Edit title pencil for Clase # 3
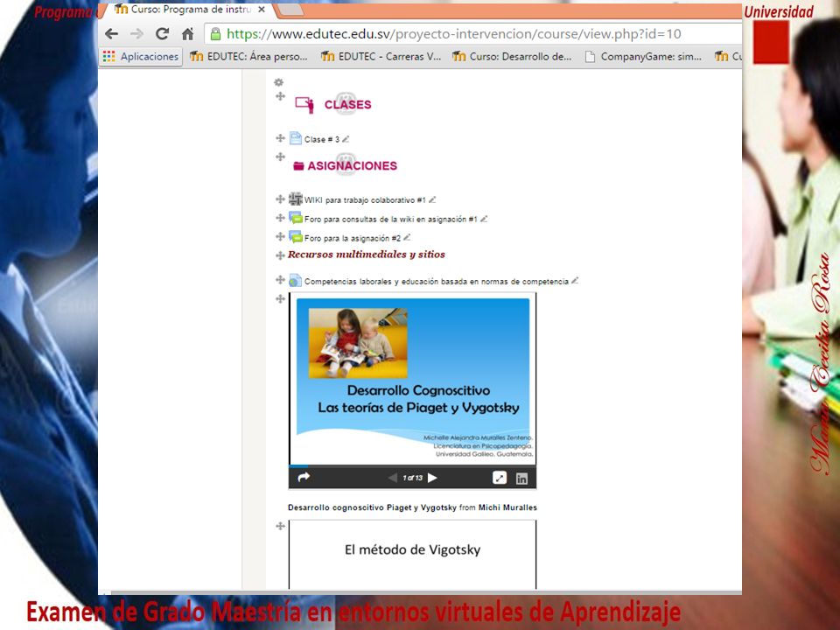Image resolution: width=840 pixels, height=630 pixels. [x=346, y=139]
